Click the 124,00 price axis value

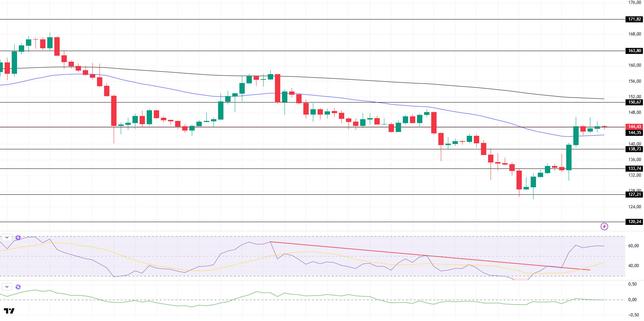[634, 207]
